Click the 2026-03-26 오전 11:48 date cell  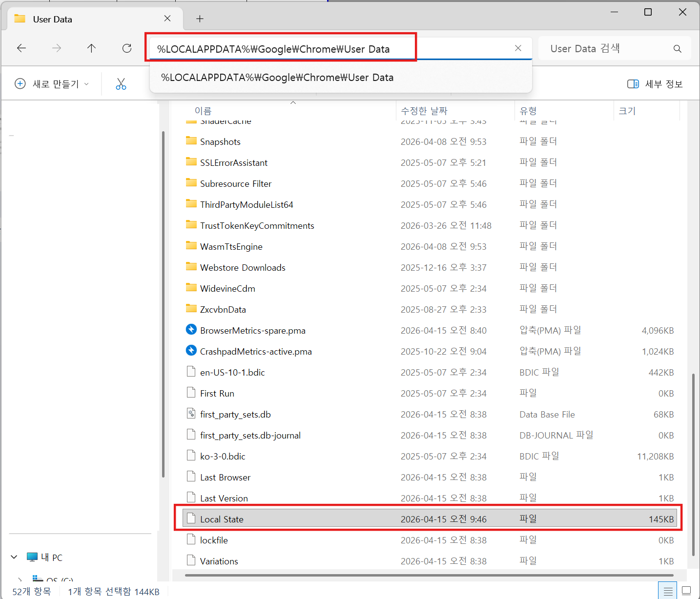click(x=446, y=225)
